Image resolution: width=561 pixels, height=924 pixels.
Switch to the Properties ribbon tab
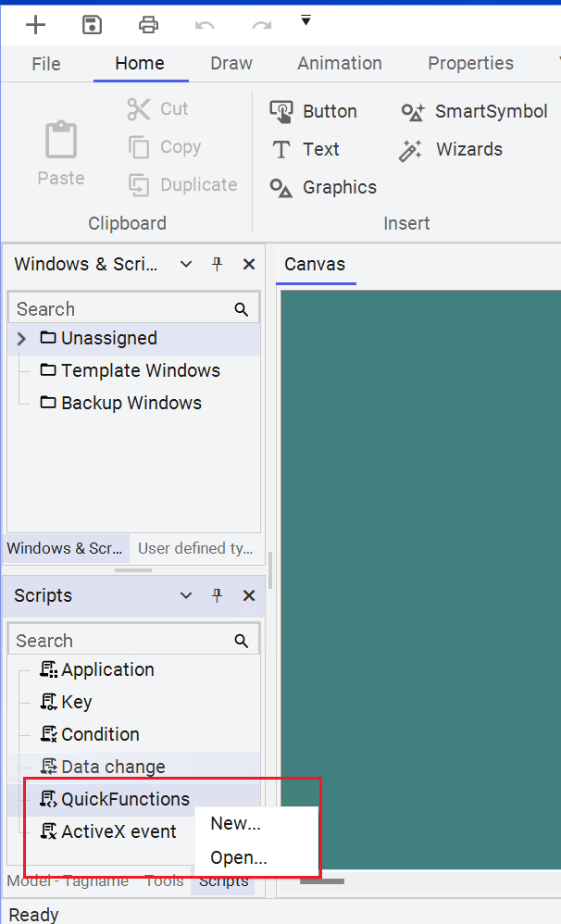click(470, 64)
